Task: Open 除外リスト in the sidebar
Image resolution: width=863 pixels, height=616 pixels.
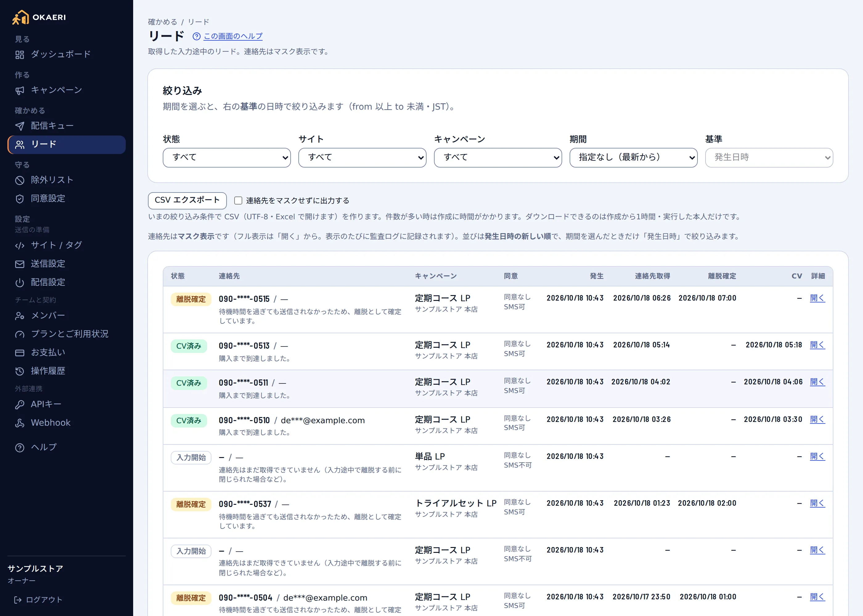Action: [x=66, y=180]
